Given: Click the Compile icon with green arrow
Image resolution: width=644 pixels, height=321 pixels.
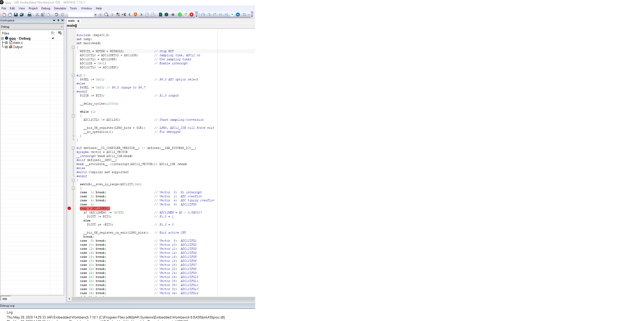Looking at the screenshot, I should pyautogui.click(x=161, y=15).
